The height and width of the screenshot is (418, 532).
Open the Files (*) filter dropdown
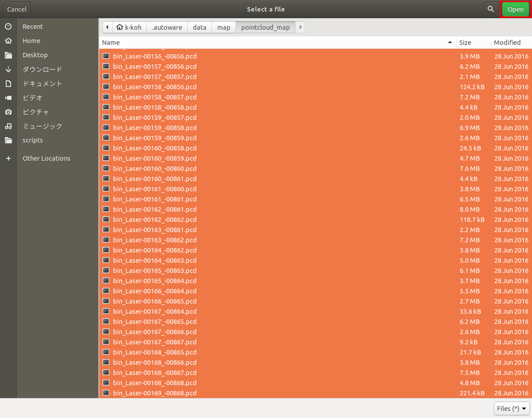(x=512, y=408)
